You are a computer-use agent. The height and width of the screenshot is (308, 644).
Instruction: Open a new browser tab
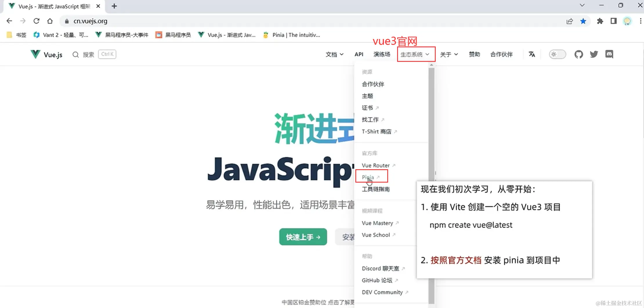(114, 6)
